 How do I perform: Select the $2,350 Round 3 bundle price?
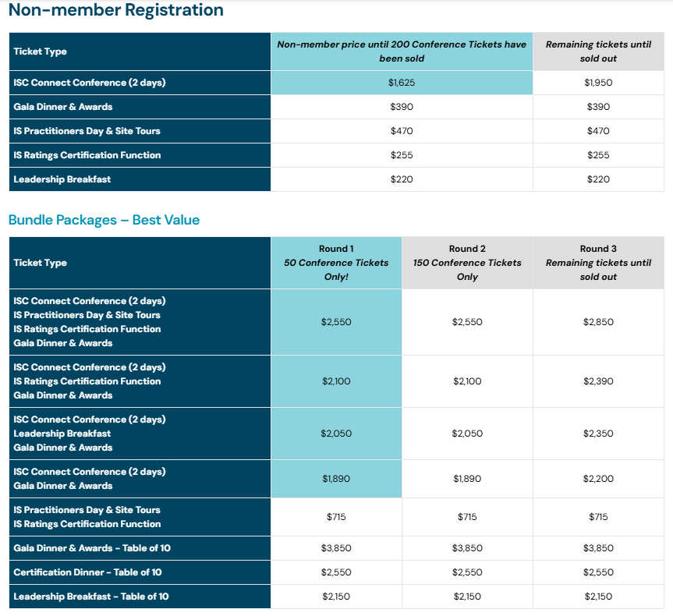(x=598, y=434)
